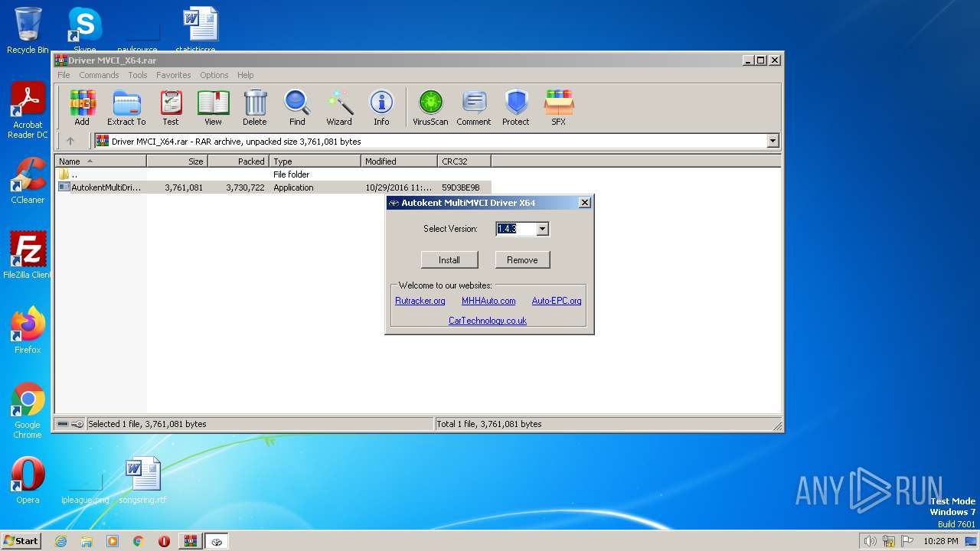Click the network icon in system tray
The height and width of the screenshot is (551, 980).
pos(888,541)
